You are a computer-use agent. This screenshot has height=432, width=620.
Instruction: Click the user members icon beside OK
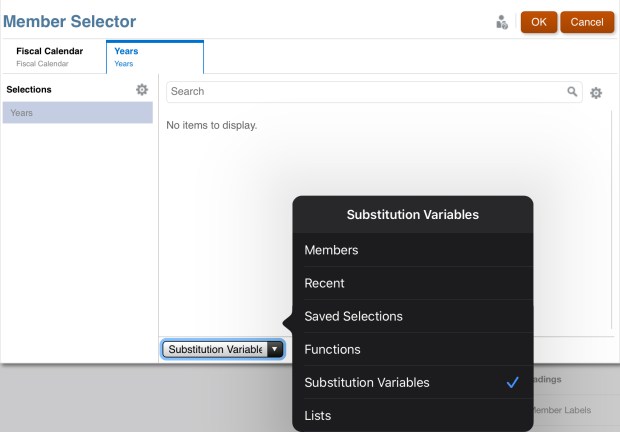click(502, 22)
